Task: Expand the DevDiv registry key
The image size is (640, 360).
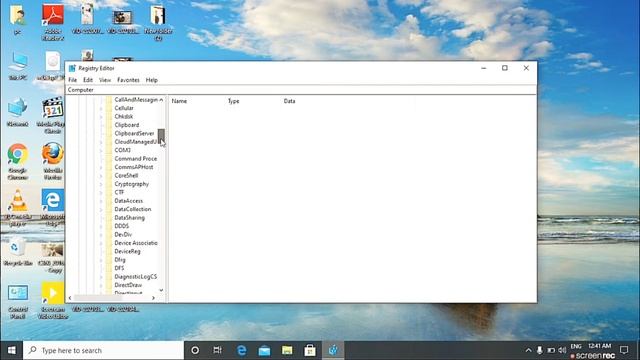Action: [x=101, y=235]
